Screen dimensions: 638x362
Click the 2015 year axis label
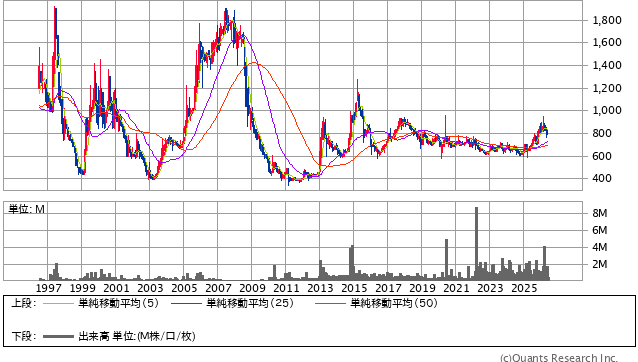point(354,288)
